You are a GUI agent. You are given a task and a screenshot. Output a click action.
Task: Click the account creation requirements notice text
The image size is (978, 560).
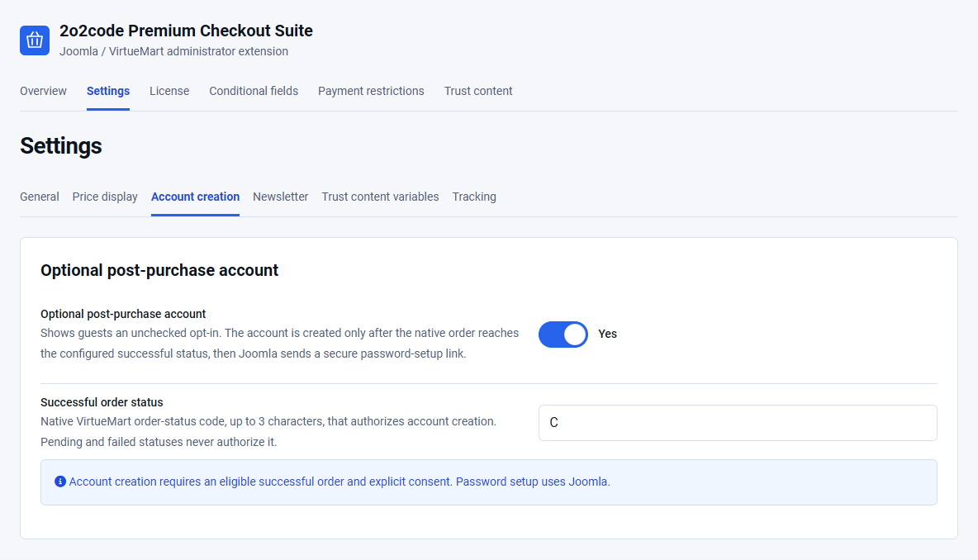(x=339, y=482)
